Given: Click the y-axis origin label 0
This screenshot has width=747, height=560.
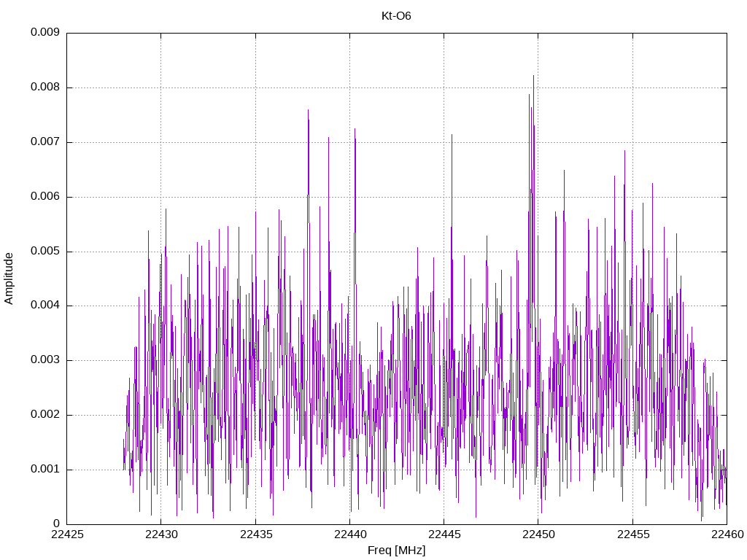Looking at the screenshot, I should point(57,524).
